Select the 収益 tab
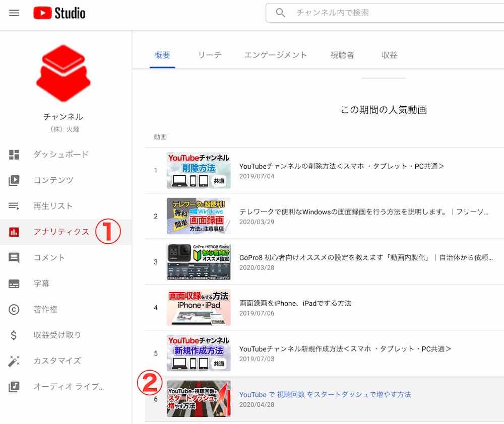The width and height of the screenshot is (504, 424). (x=390, y=55)
